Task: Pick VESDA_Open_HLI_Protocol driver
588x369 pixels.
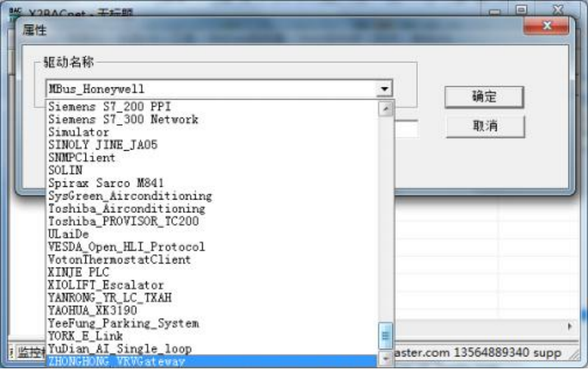Action: pos(212,247)
